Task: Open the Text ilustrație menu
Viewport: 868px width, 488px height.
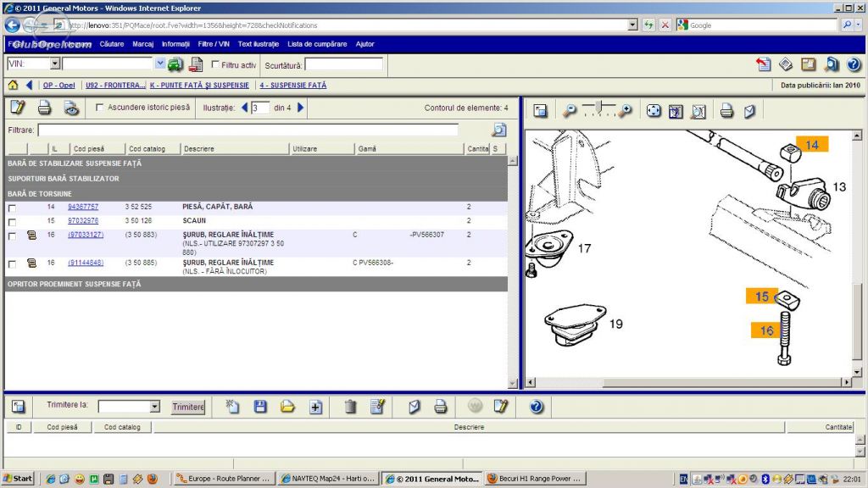Action: point(259,44)
